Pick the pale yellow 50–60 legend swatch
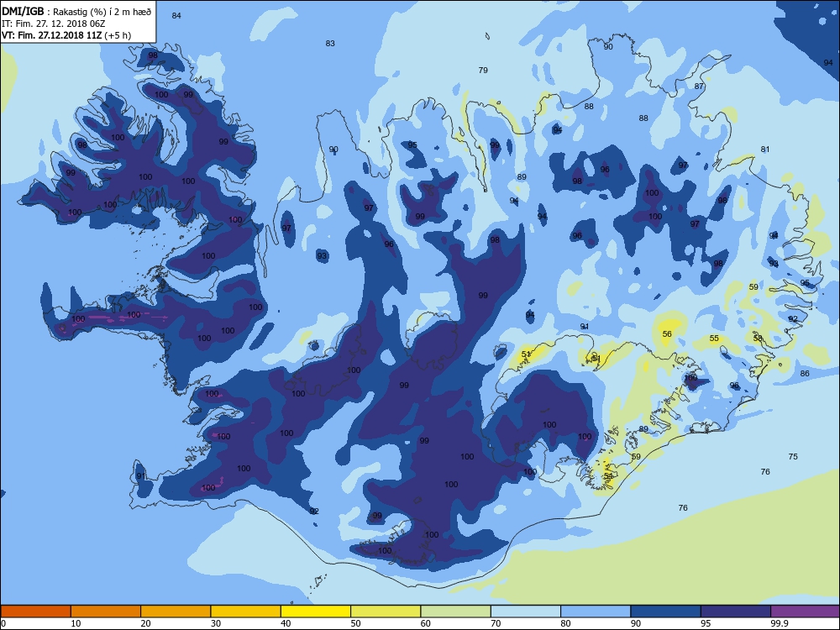This screenshot has width=840, height=630. click(386, 612)
